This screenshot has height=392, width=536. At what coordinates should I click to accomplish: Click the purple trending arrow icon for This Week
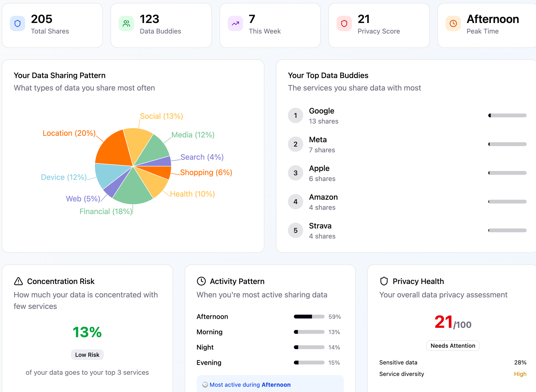[235, 23]
